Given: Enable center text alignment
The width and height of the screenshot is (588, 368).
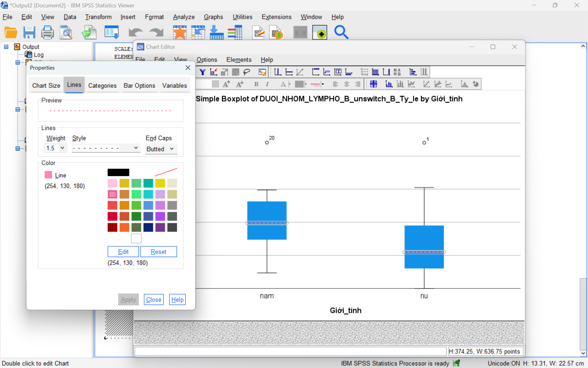Looking at the screenshot, I should tap(347, 84).
